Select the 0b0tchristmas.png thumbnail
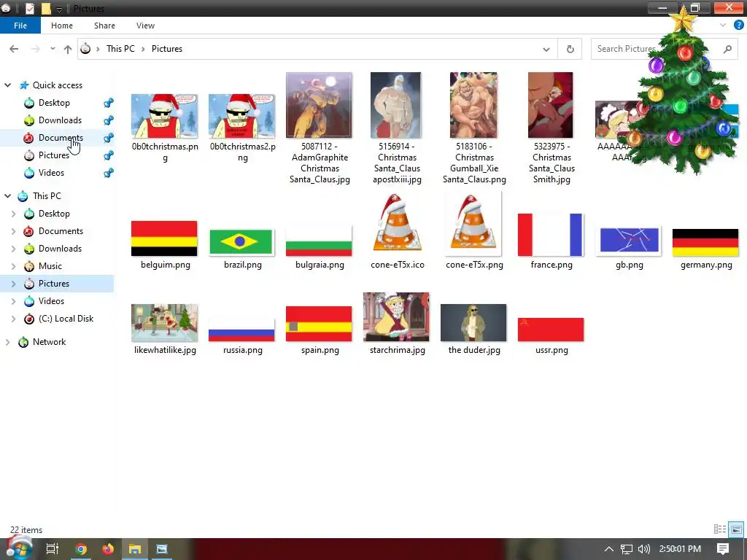The width and height of the screenshot is (747, 560). (x=164, y=116)
